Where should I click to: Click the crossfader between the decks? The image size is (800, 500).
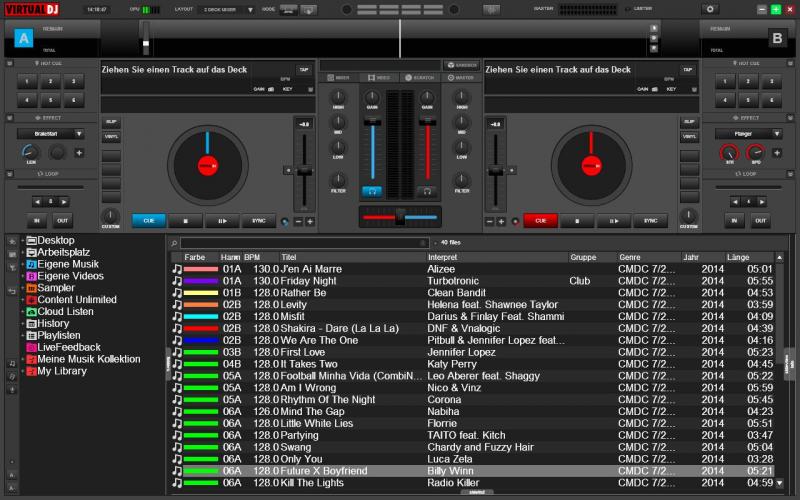[399, 216]
